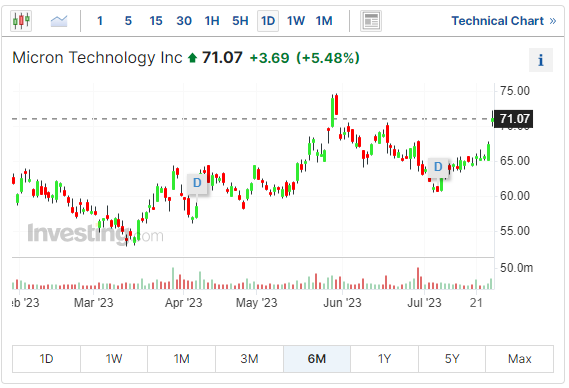Click the Micron Technology Inc title

(97, 58)
